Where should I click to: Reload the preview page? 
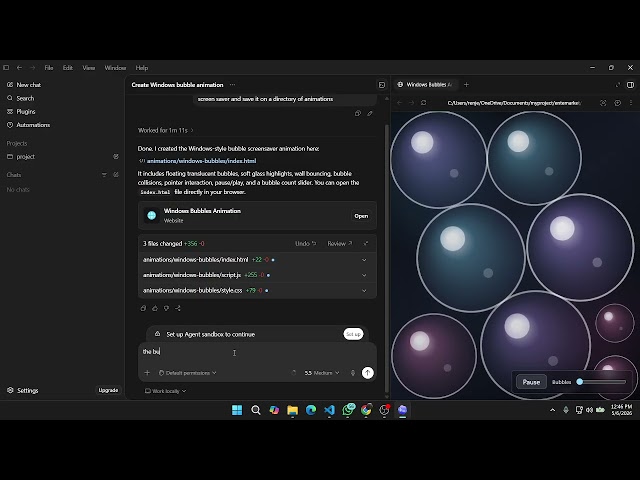click(x=424, y=103)
